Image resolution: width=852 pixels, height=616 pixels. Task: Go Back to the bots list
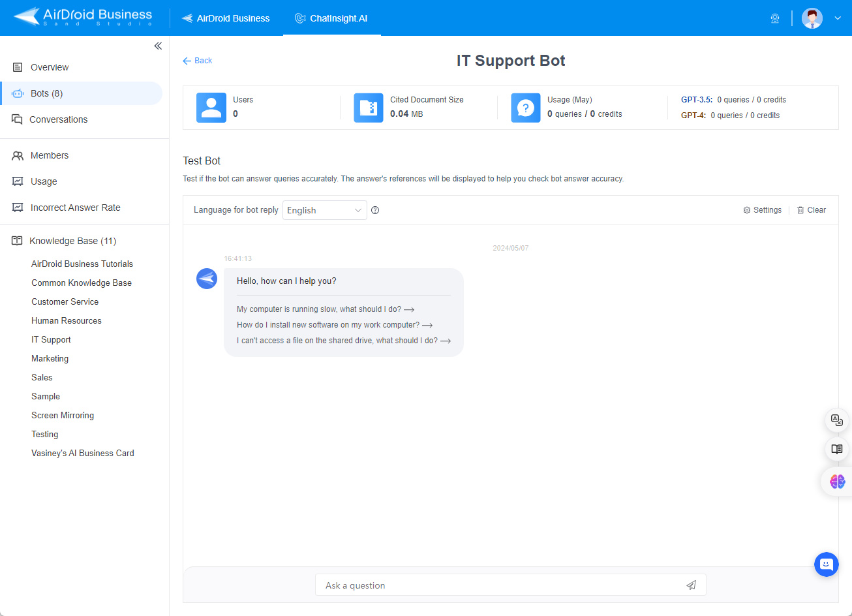click(198, 61)
